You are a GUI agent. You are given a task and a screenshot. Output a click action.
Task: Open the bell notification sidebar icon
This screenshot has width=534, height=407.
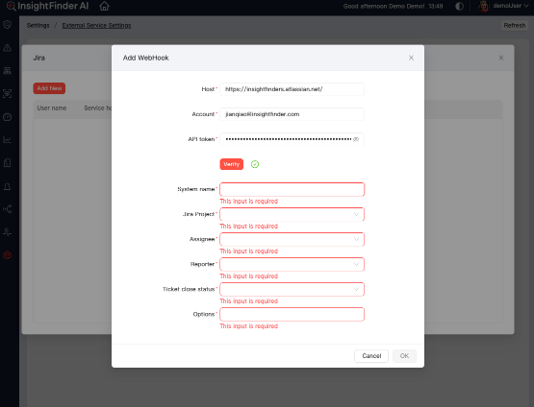pyautogui.click(x=7, y=186)
